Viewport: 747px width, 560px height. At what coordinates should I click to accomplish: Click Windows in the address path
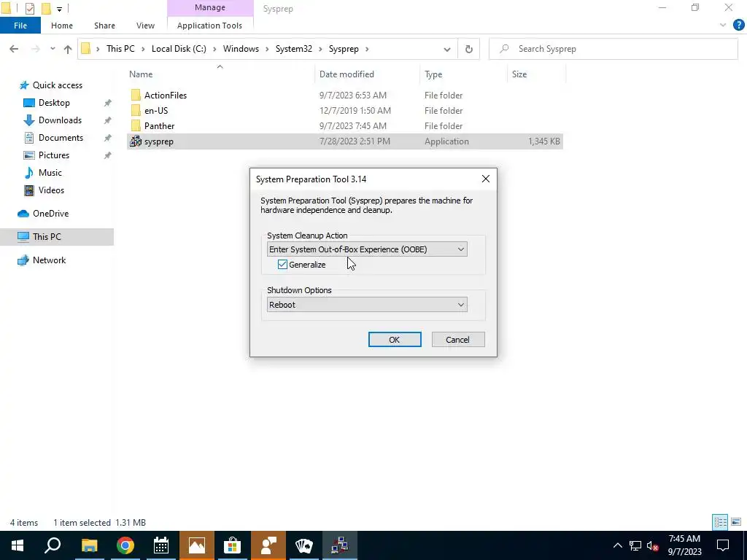coord(241,49)
